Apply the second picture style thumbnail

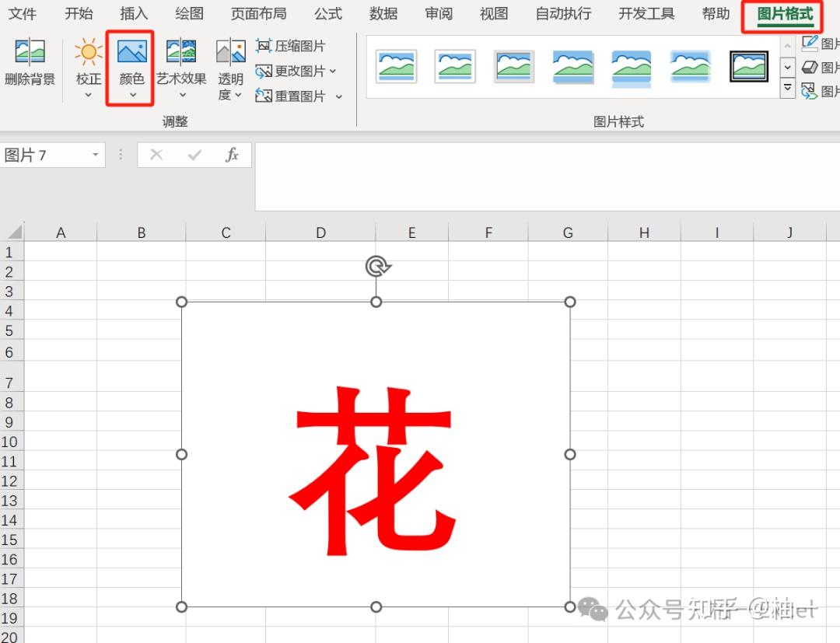pyautogui.click(x=455, y=66)
